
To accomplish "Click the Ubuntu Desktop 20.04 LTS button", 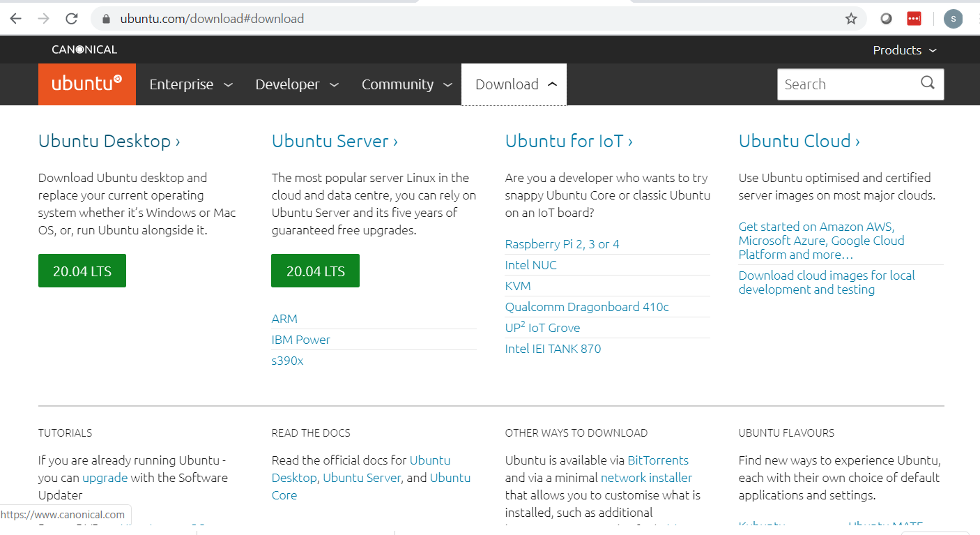I will pos(82,271).
